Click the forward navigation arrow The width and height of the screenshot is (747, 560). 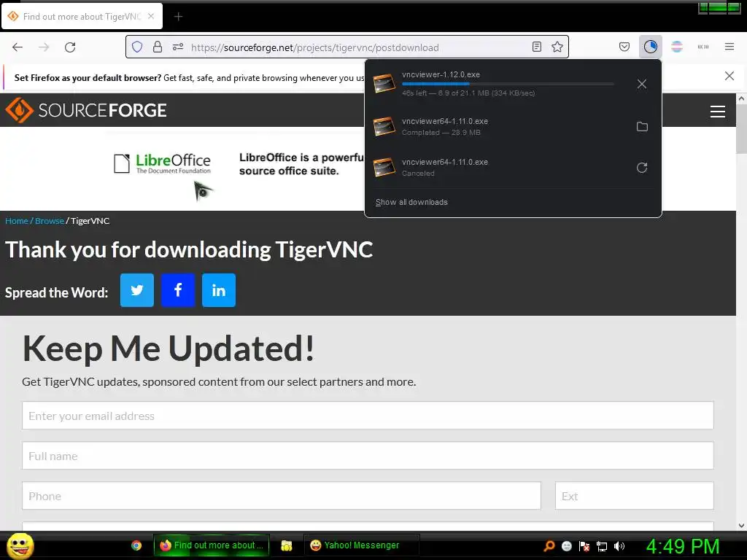click(x=44, y=47)
